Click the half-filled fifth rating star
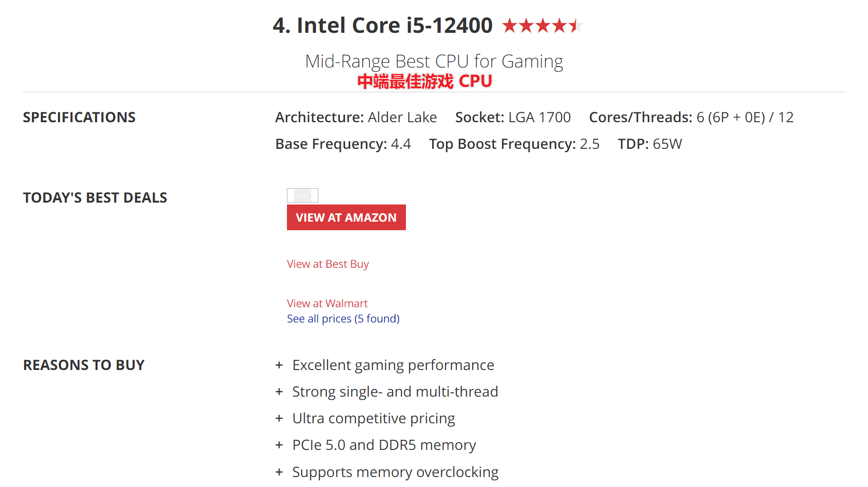This screenshot has width=868, height=487. (x=577, y=26)
